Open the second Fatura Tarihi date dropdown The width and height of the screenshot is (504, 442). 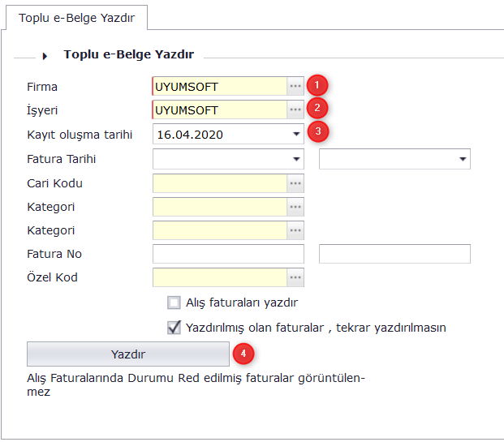462,159
